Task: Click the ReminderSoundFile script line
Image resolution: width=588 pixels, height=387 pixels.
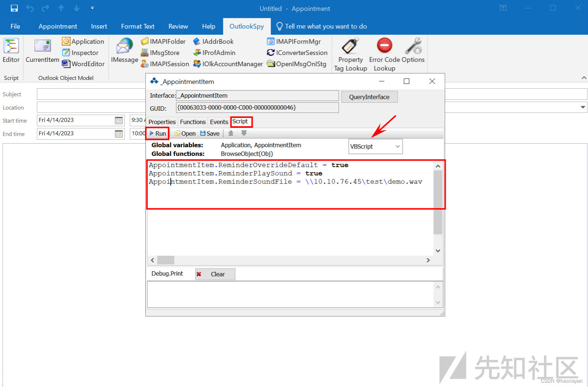Action: point(286,182)
